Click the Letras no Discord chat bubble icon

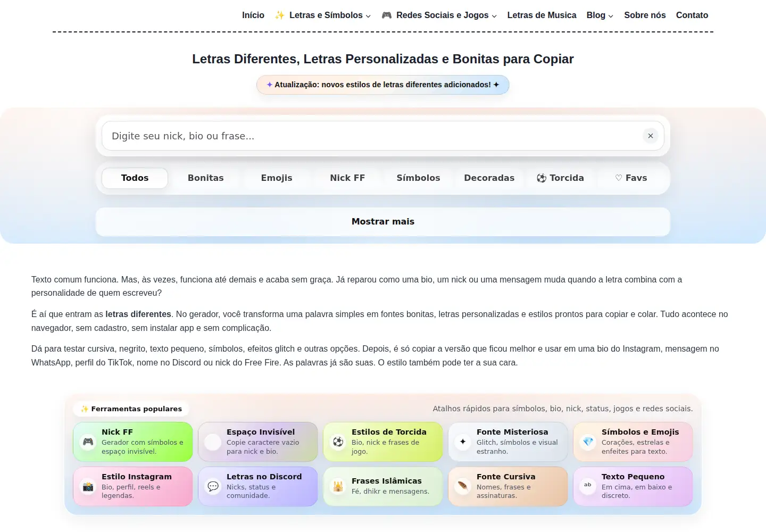click(213, 486)
